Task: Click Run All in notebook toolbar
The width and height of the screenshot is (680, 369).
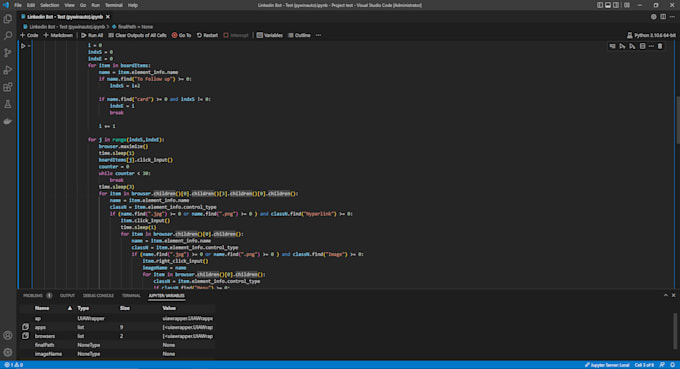Action: coord(92,35)
